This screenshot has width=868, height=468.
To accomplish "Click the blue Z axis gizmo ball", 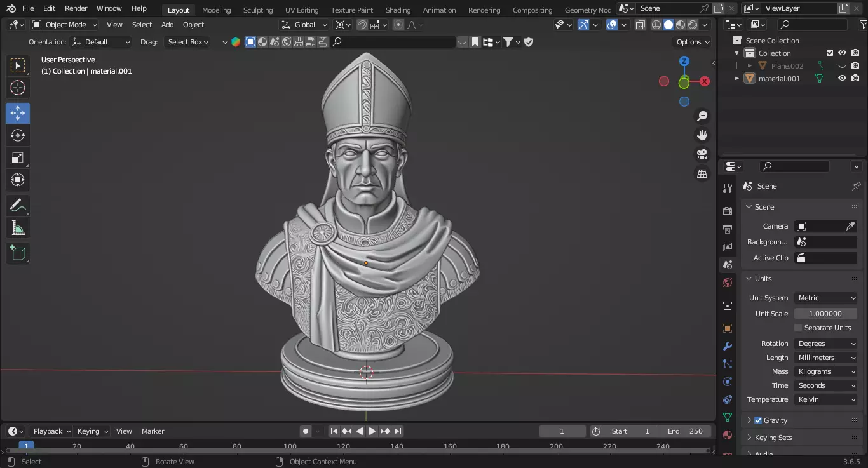I will pos(684,61).
